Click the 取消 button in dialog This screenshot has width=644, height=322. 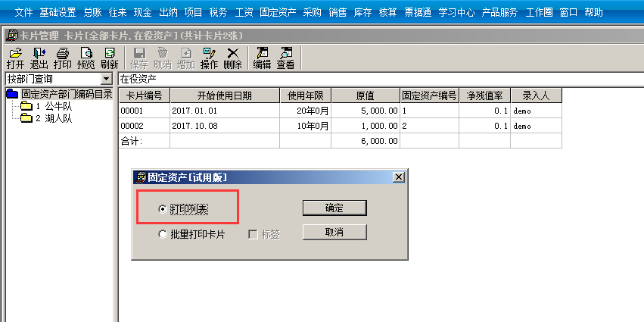coord(334,232)
